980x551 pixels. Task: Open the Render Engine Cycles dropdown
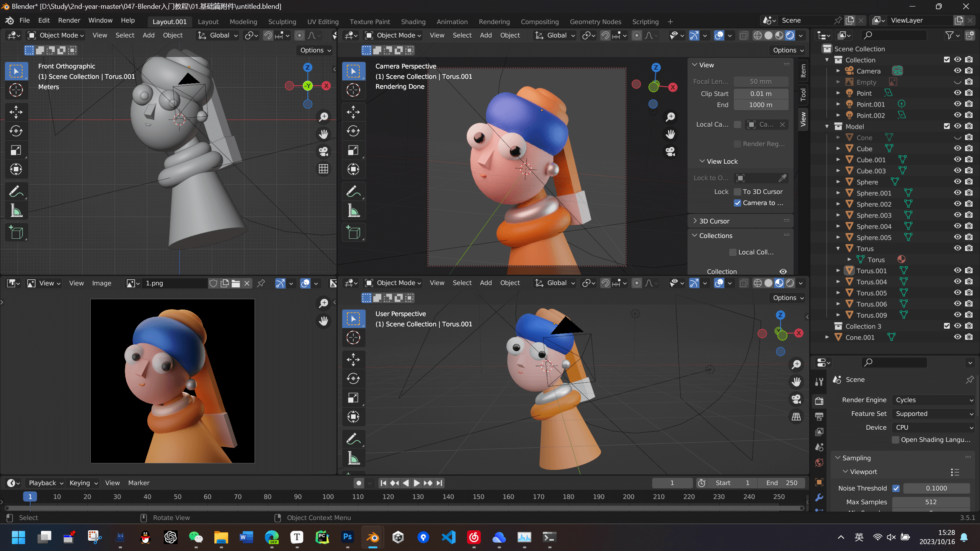pyautogui.click(x=933, y=400)
